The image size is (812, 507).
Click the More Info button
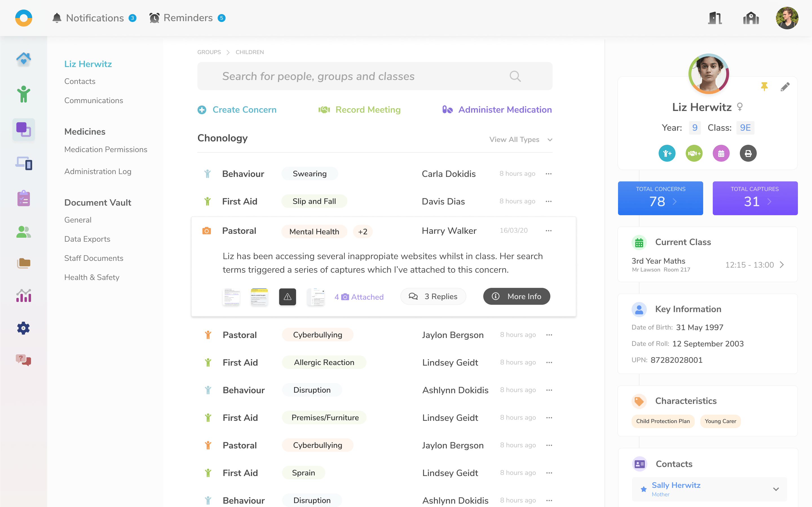[x=517, y=296]
